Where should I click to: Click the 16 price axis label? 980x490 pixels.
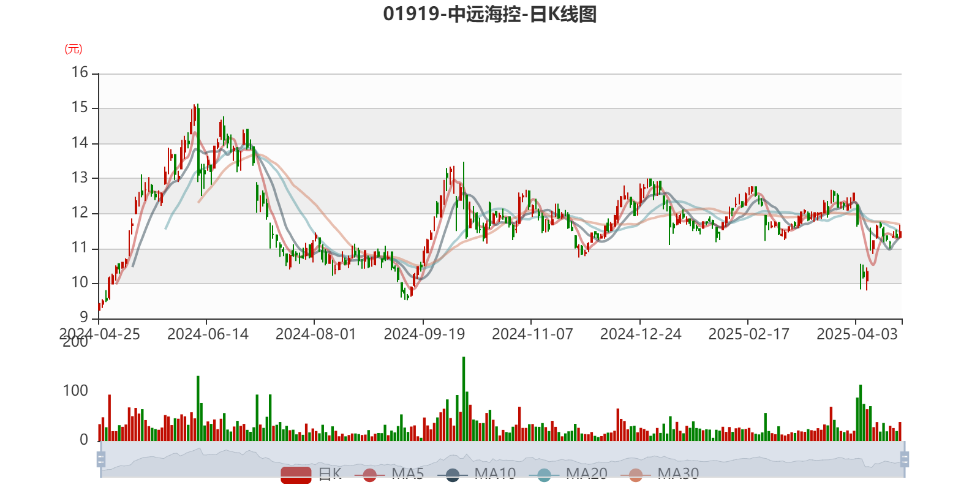80,73
